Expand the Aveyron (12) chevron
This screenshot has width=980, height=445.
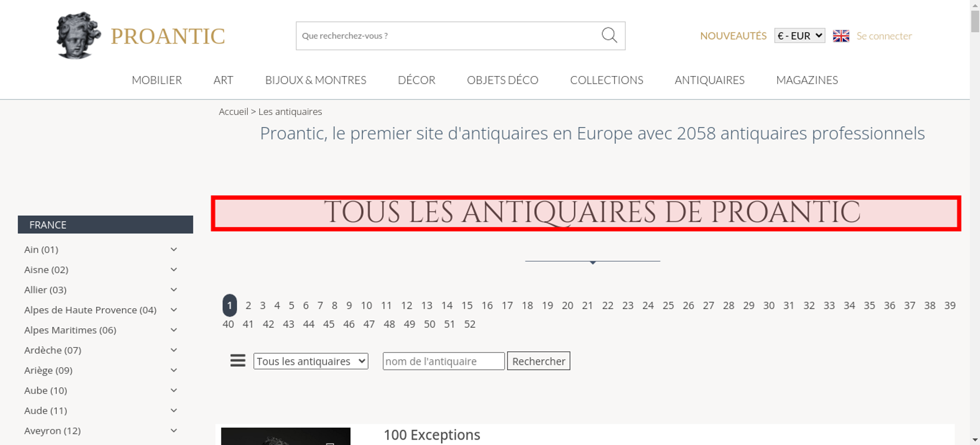[173, 430]
